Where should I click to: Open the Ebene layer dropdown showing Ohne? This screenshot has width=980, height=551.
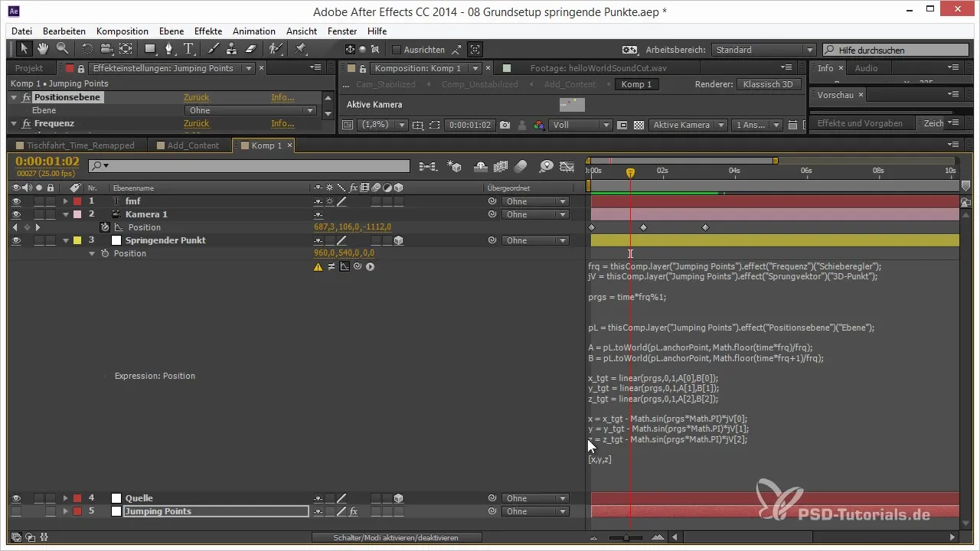[250, 110]
